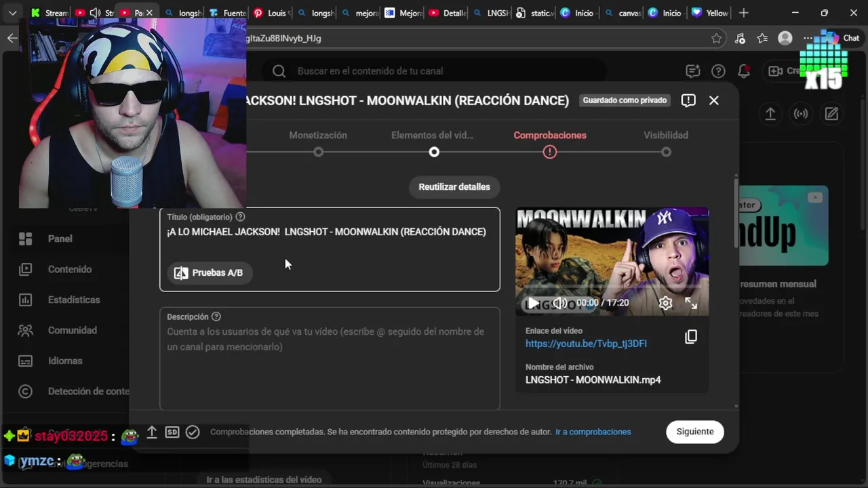This screenshot has width=868, height=488.
Task: Open video preview settings gear
Action: [x=666, y=303]
